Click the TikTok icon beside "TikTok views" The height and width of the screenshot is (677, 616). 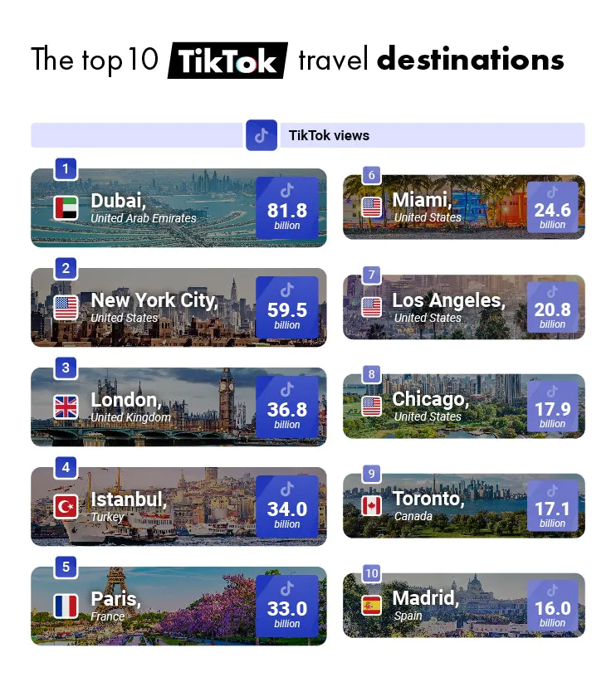(x=262, y=135)
